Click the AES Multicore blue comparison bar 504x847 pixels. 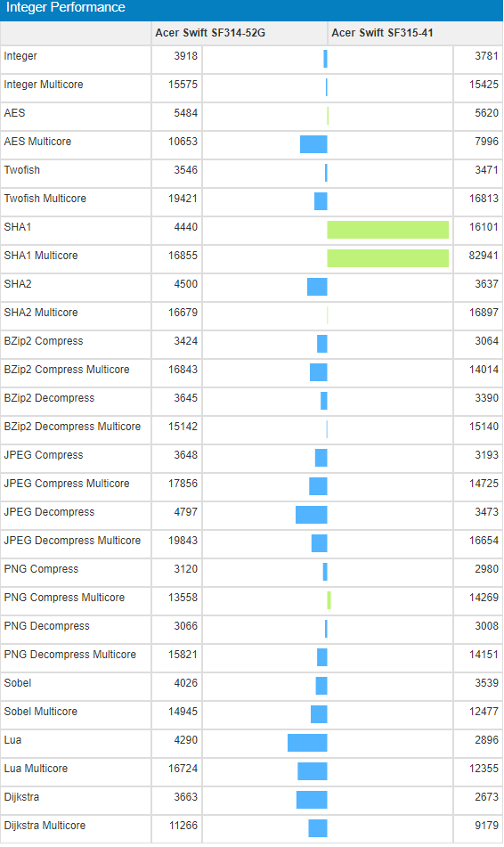click(x=313, y=144)
